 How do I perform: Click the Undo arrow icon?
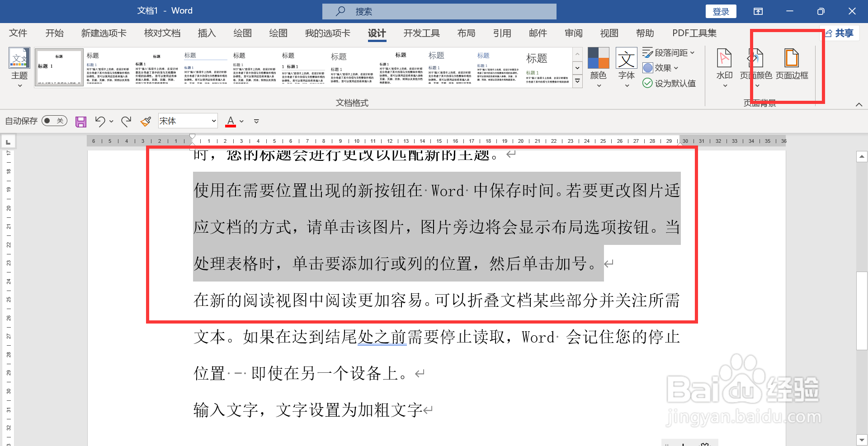coord(100,121)
